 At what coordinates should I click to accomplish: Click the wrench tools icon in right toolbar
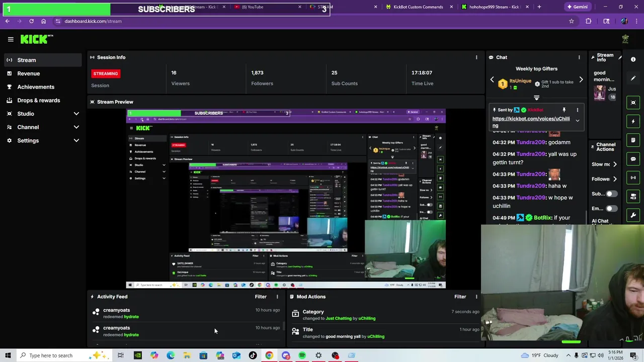coord(633,215)
